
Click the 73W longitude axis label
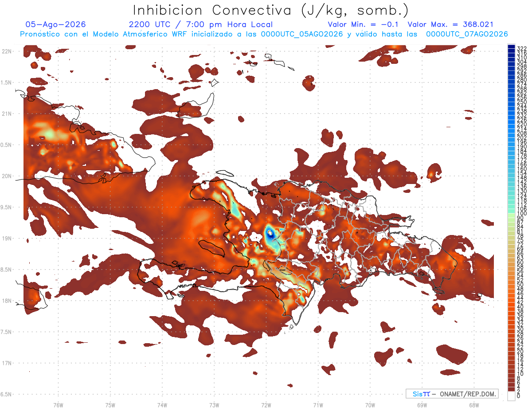214,405
